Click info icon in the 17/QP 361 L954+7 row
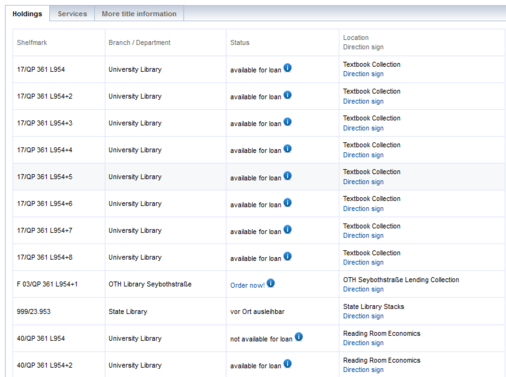 tap(287, 229)
